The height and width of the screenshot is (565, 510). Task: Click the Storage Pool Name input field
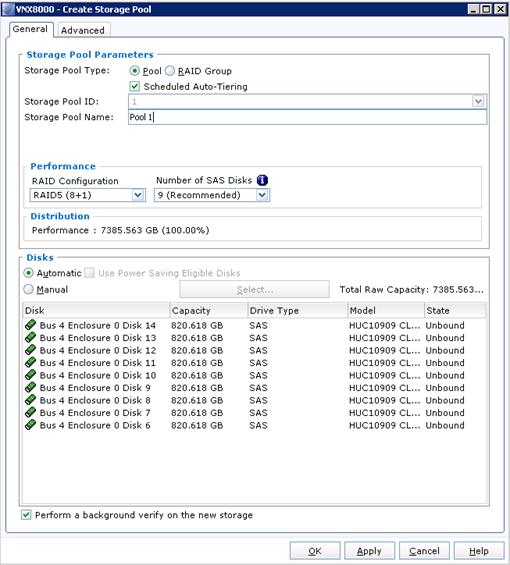click(x=307, y=117)
